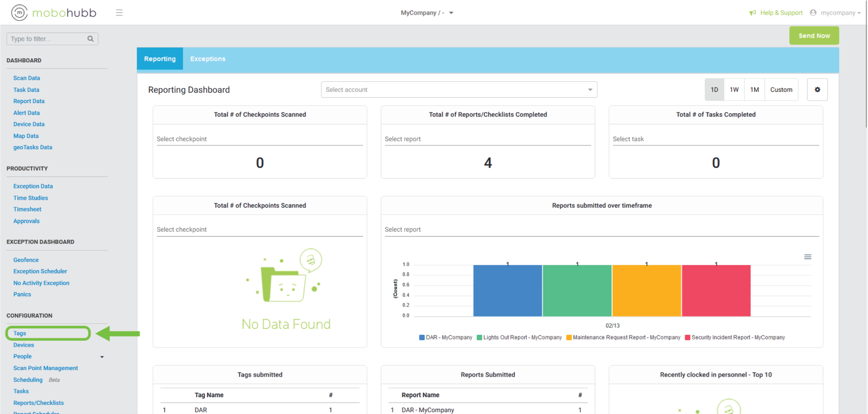This screenshot has width=868, height=414.
Task: Toggle blue DAR - MyCompany legend swatch
Action: click(x=422, y=337)
